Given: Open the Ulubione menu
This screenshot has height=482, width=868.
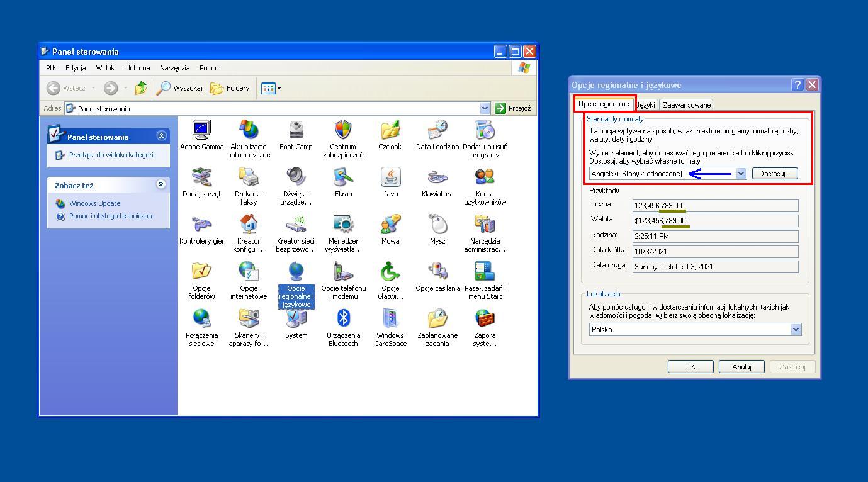Looking at the screenshot, I should [x=137, y=68].
